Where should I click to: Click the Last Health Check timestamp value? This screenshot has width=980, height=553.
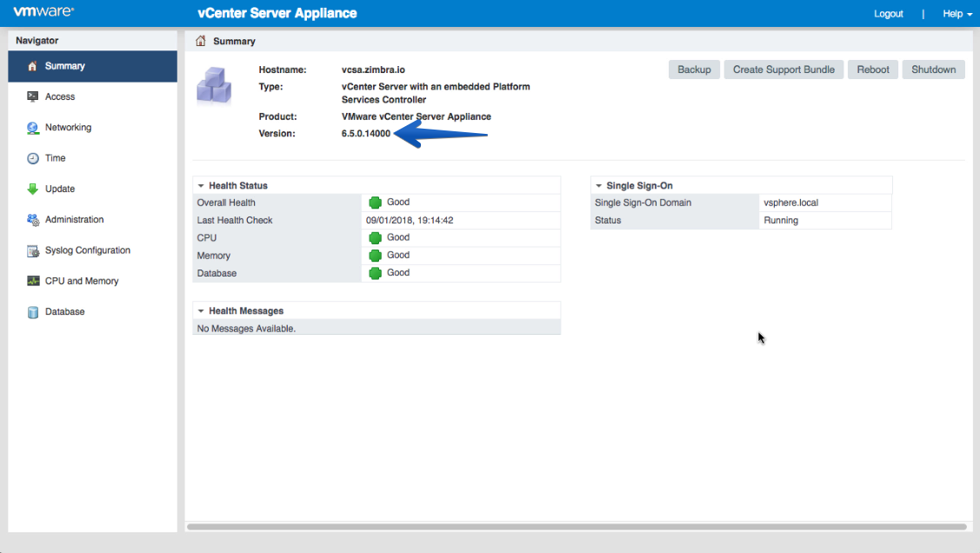(x=410, y=221)
